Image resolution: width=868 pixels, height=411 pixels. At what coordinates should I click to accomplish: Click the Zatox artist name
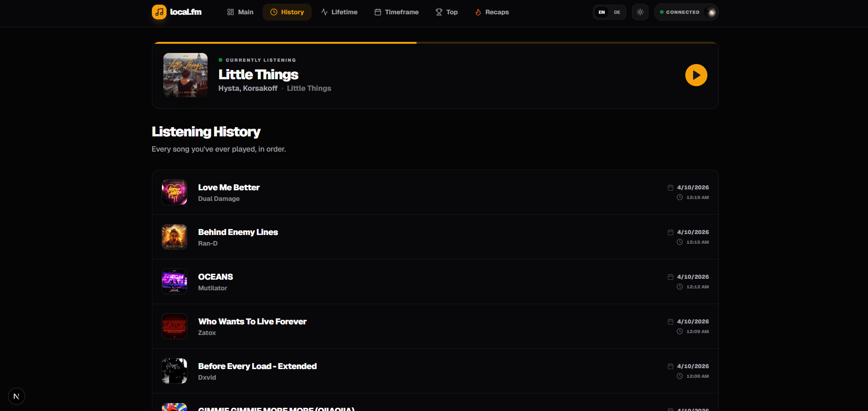click(207, 333)
